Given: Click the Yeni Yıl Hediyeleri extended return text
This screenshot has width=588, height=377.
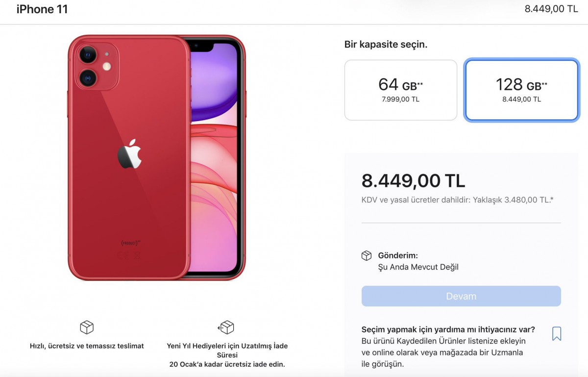Looking at the screenshot, I should (227, 355).
